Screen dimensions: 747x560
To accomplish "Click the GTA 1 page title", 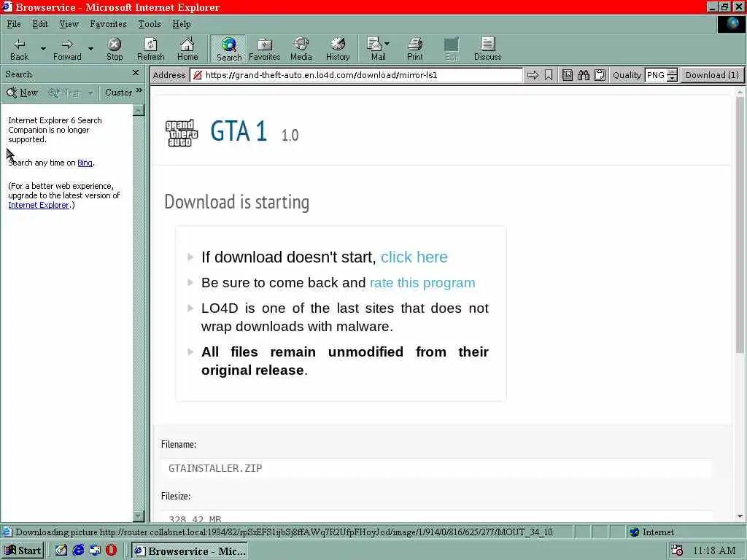I will tap(239, 131).
